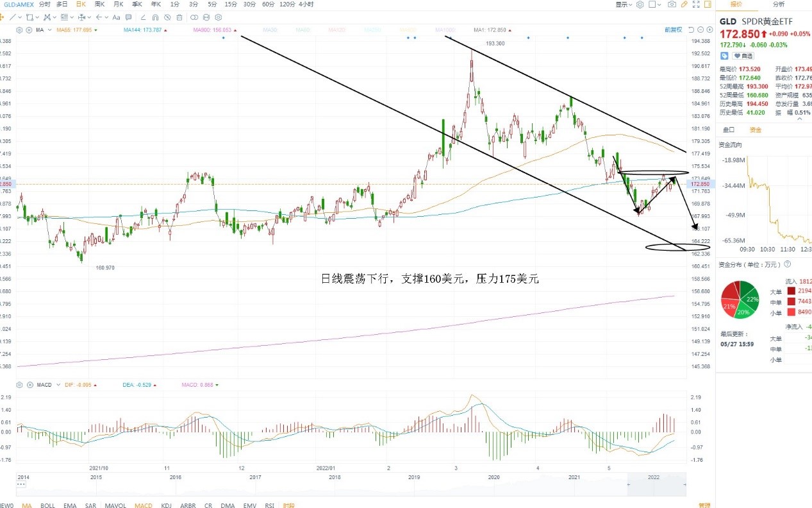This screenshot has height=508, width=812.
Task: Click the 2016 mark on the timeline navigator
Action: click(x=175, y=477)
